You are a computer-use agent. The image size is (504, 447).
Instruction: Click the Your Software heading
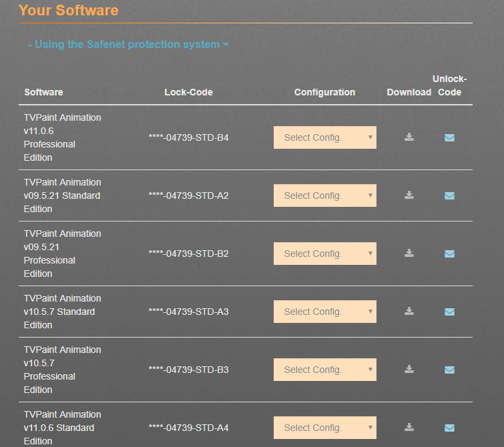[x=69, y=10]
